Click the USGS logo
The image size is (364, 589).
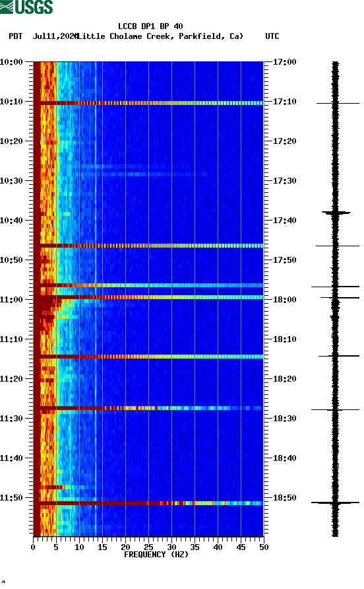point(26,7)
